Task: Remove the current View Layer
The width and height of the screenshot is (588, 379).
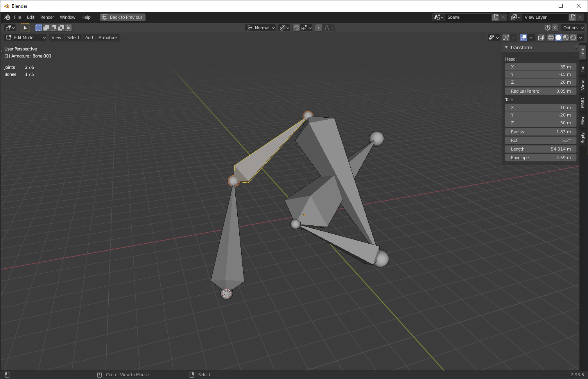Action: tap(580, 17)
